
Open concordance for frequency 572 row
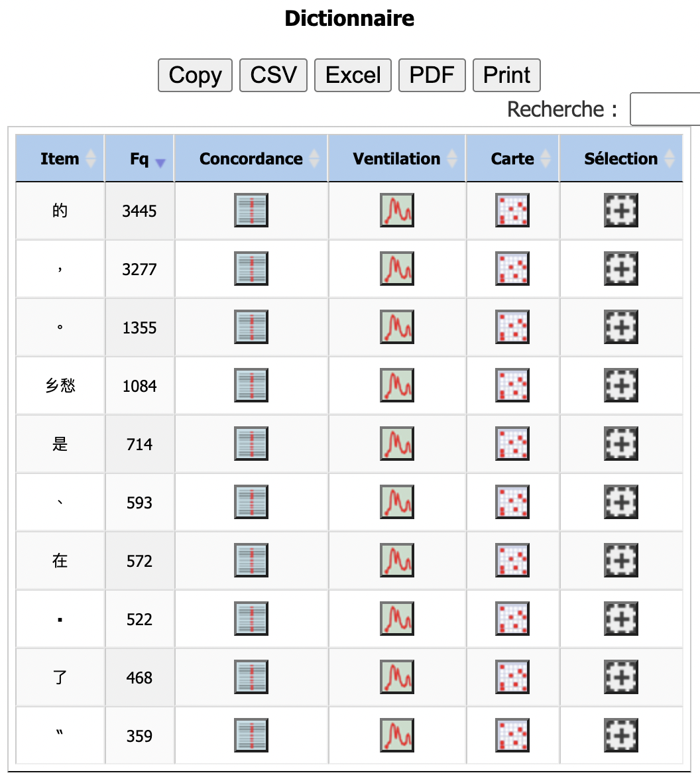coord(251,561)
